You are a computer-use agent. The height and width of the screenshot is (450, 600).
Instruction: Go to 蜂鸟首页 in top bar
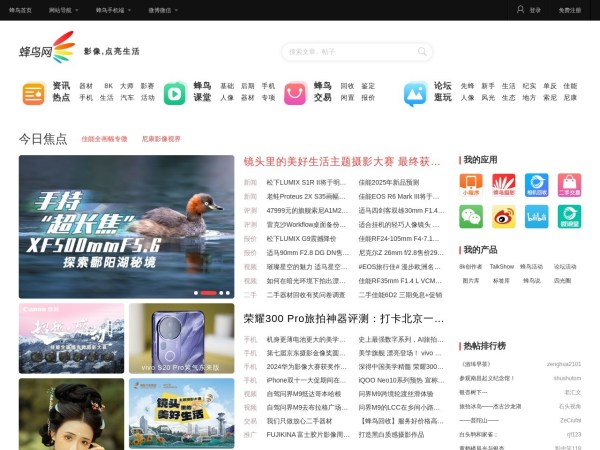tap(20, 10)
